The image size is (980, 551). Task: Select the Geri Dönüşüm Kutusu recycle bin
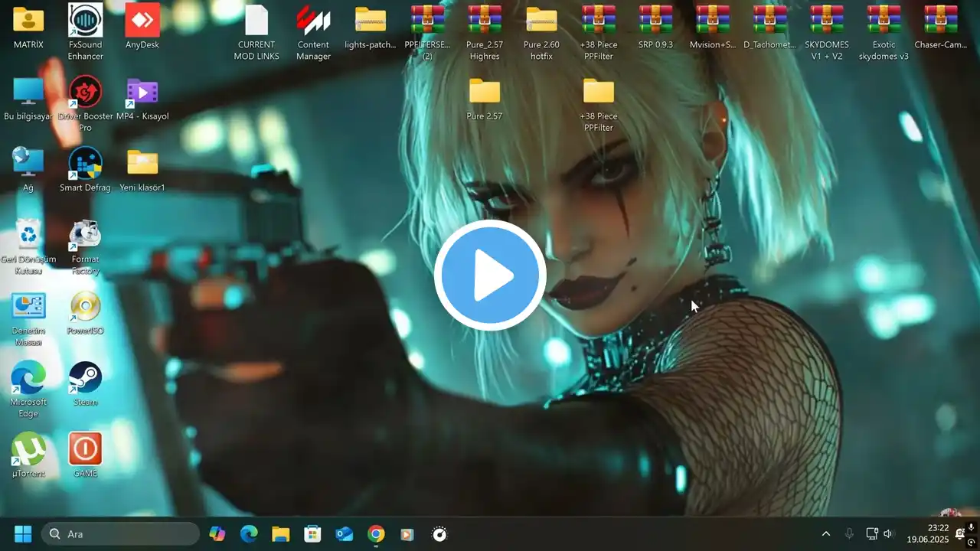[x=28, y=234]
